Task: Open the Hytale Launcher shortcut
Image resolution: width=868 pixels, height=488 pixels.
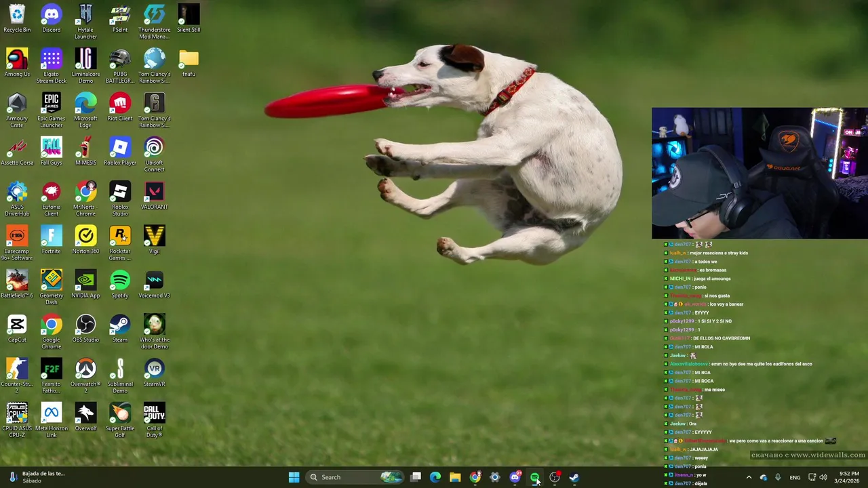Action: [85, 22]
